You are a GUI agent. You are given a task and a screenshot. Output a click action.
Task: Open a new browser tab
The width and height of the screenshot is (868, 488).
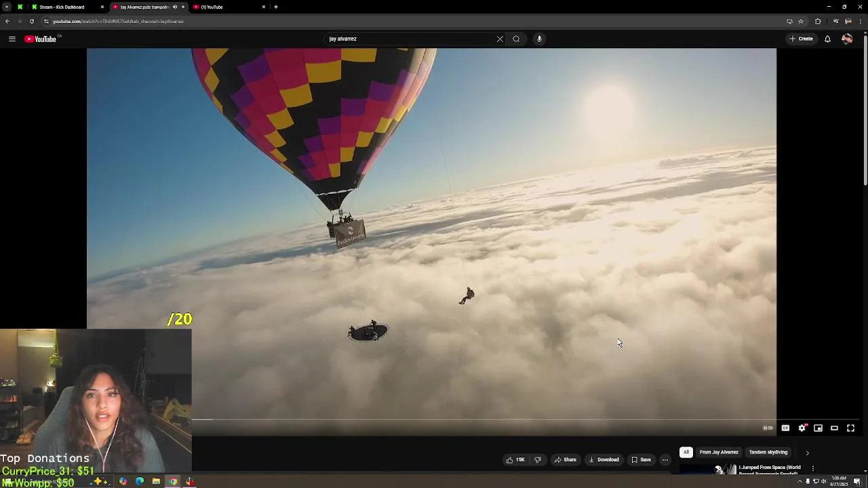click(276, 7)
